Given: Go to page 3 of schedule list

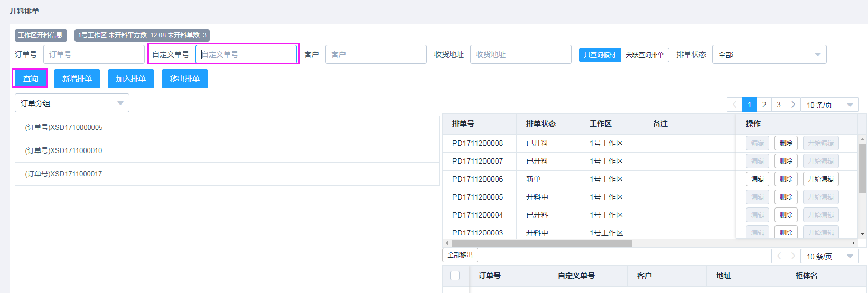Looking at the screenshot, I should tap(779, 105).
